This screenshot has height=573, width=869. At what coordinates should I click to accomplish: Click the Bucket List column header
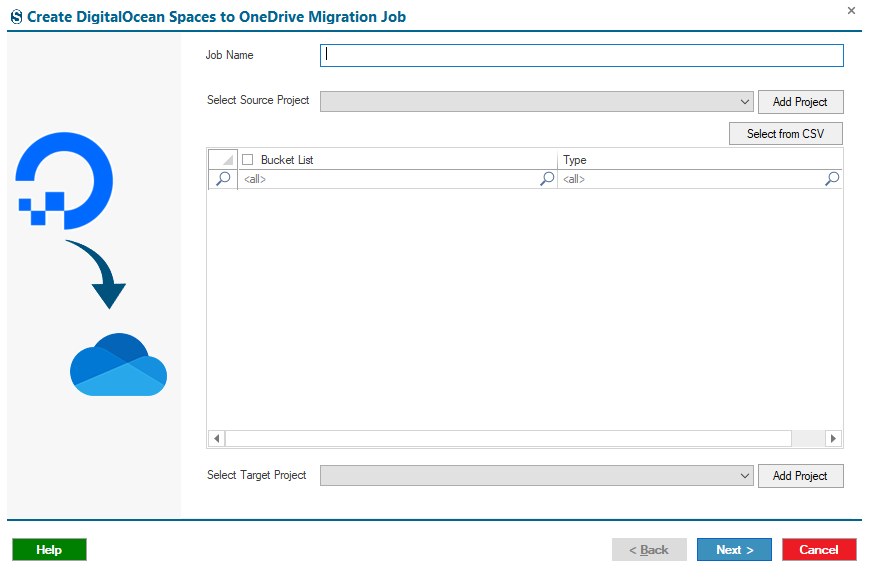pyautogui.click(x=397, y=160)
